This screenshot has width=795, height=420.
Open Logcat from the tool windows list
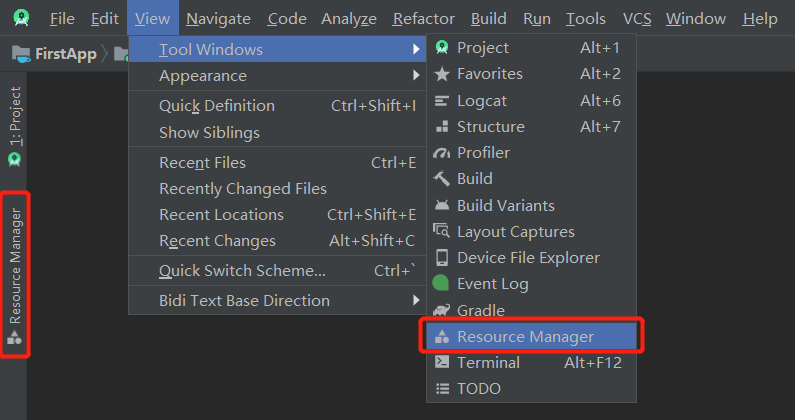coord(531,100)
